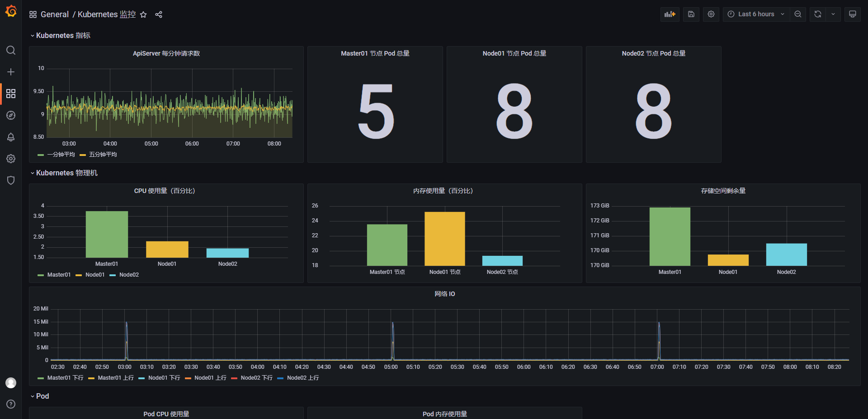Open the Pod 内存使用量 panel title
Image resolution: width=868 pixels, height=419 pixels.
tap(445, 414)
